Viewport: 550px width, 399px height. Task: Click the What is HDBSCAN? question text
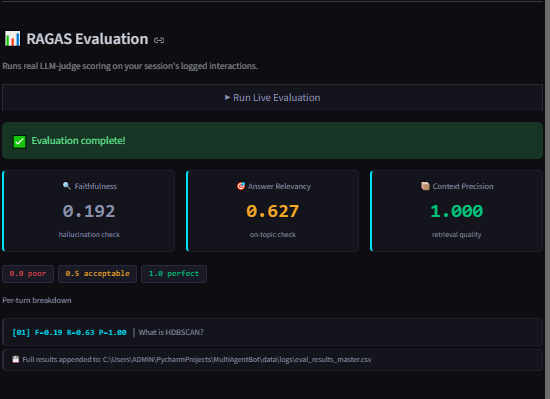tap(171, 332)
